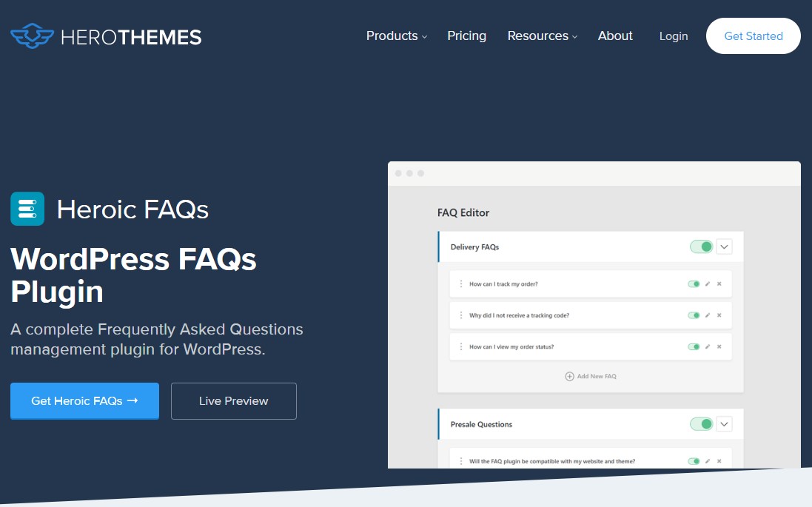Click the Get Started button
Image resolution: width=812 pixels, height=507 pixels.
[753, 36]
